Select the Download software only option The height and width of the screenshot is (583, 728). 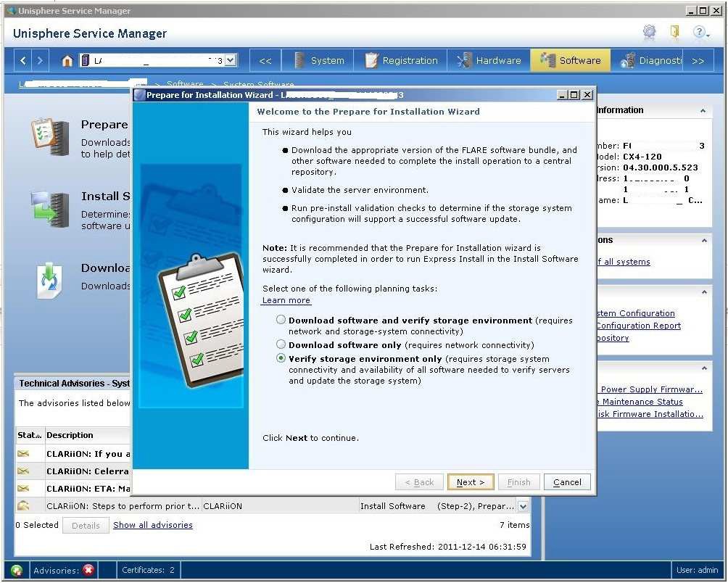click(281, 344)
